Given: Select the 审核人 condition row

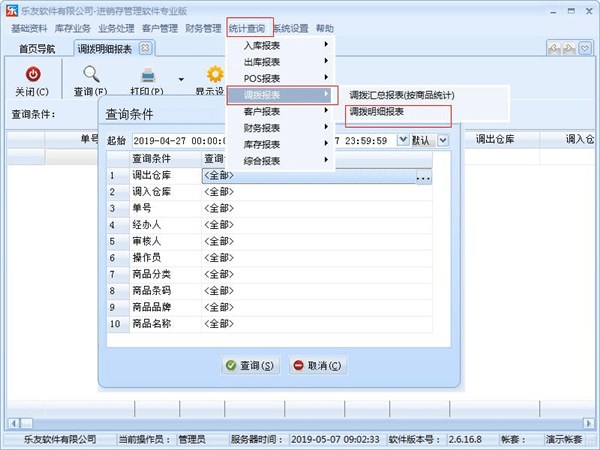Looking at the screenshot, I should pyautogui.click(x=270, y=241).
